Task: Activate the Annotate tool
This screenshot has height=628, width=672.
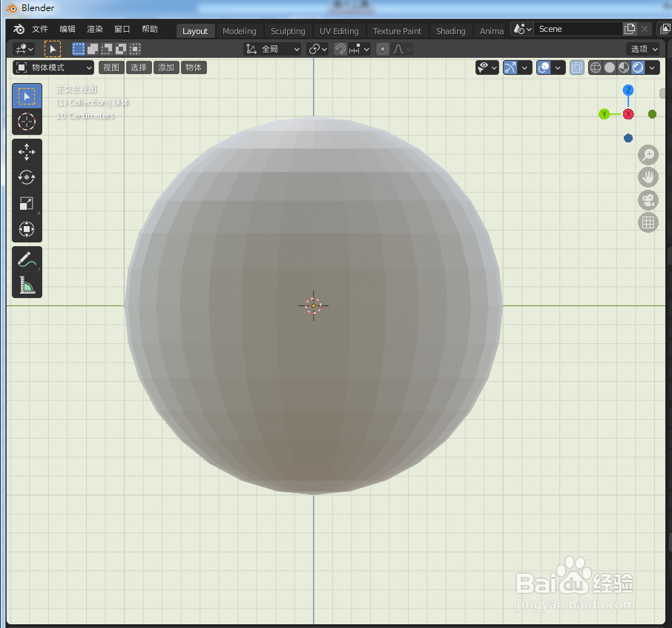Action: pos(27,259)
